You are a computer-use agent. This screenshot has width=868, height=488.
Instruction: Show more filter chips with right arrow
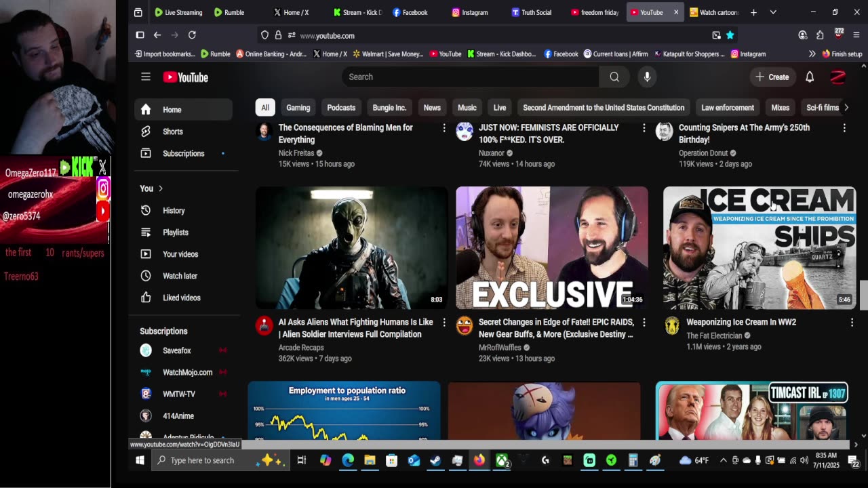click(846, 108)
